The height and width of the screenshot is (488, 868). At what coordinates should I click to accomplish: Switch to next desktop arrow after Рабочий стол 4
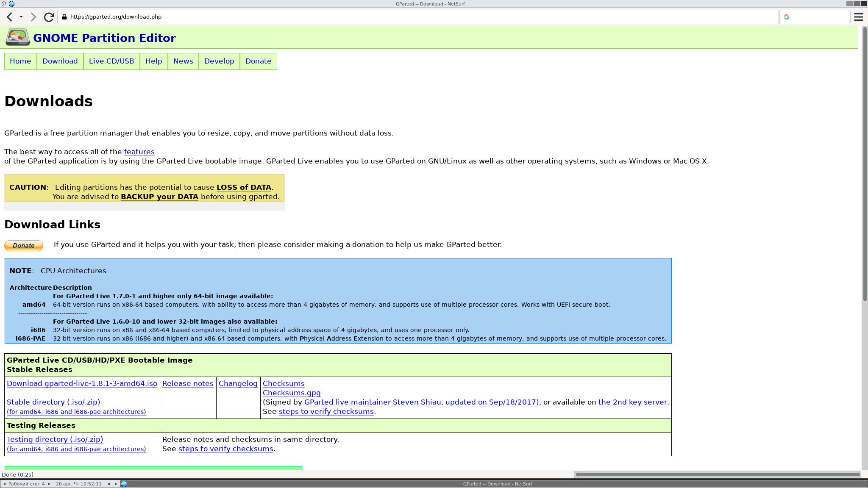pyautogui.click(x=49, y=484)
